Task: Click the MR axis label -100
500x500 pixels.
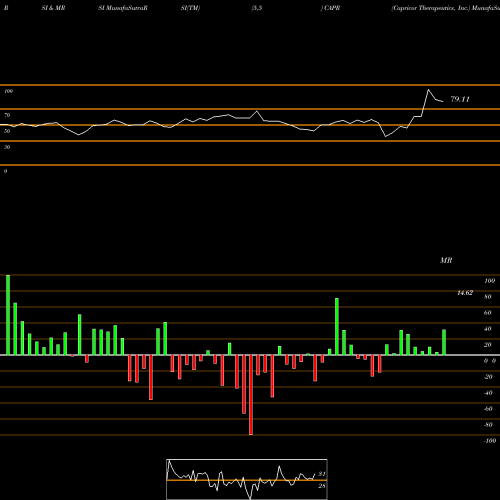Action: coord(489,441)
